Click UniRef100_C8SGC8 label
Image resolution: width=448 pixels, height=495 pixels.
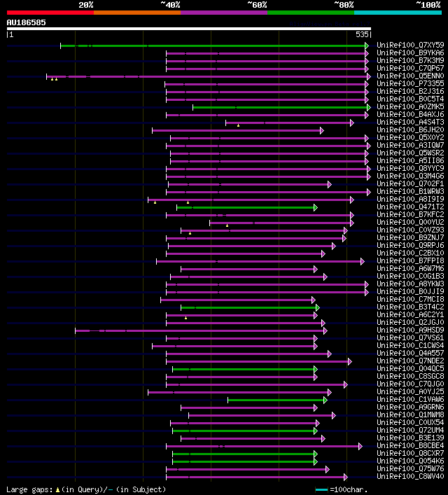(x=410, y=376)
